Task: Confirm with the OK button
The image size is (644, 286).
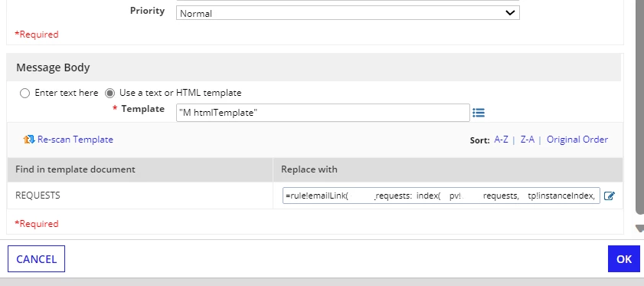Action: [624, 259]
